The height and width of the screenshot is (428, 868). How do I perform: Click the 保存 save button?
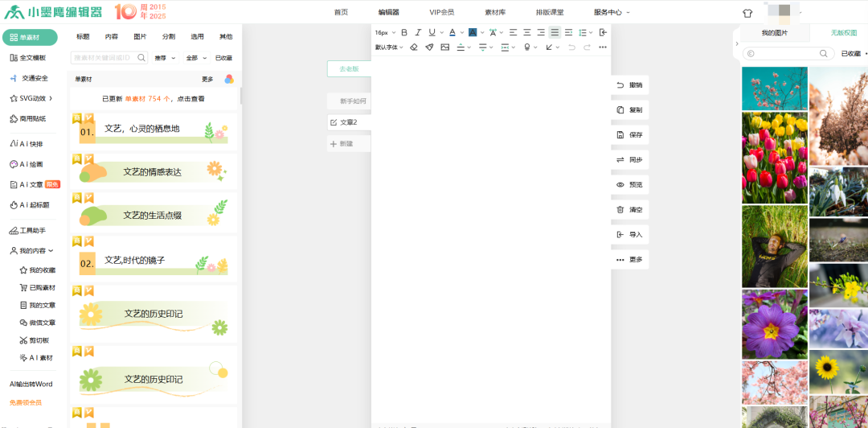[630, 134]
